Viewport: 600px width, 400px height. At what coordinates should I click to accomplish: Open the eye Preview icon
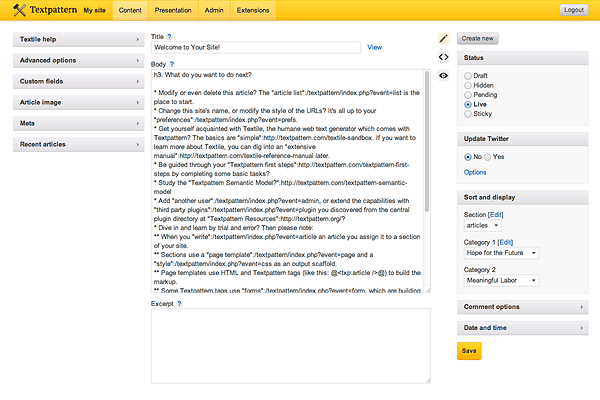click(x=443, y=72)
